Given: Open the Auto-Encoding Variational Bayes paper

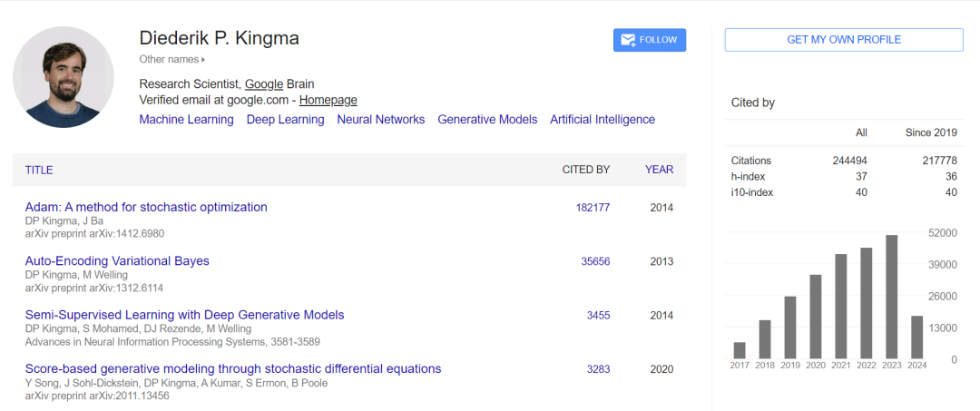Looking at the screenshot, I should 117,261.
